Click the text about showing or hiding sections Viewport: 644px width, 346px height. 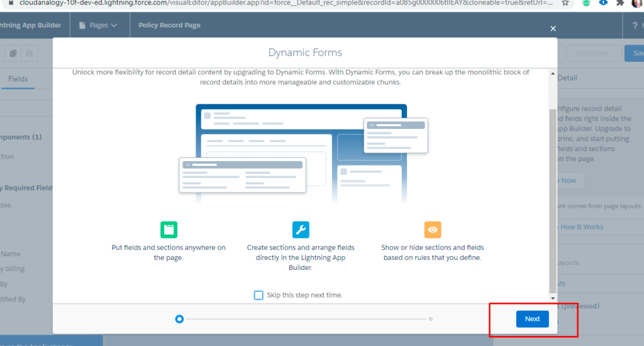coord(433,252)
